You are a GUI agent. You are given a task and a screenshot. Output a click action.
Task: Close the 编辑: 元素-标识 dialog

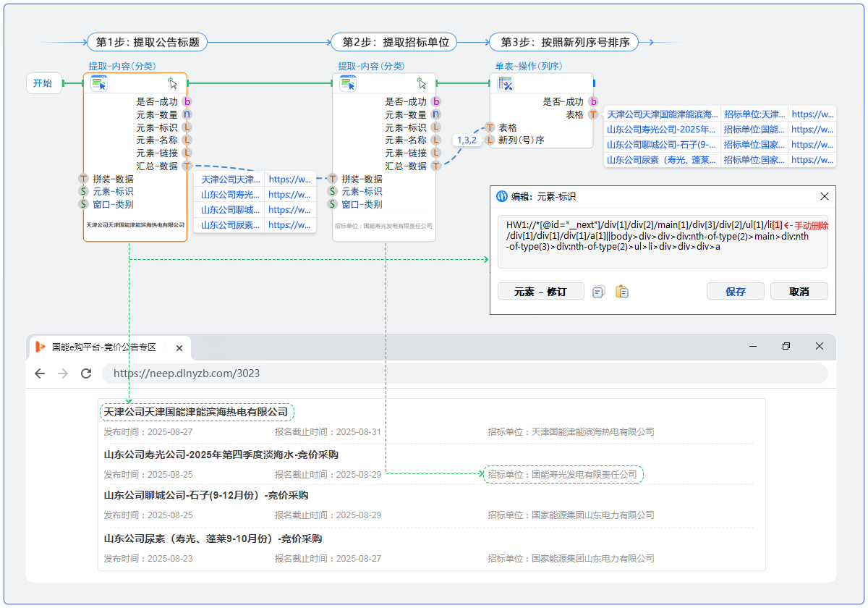pos(825,196)
